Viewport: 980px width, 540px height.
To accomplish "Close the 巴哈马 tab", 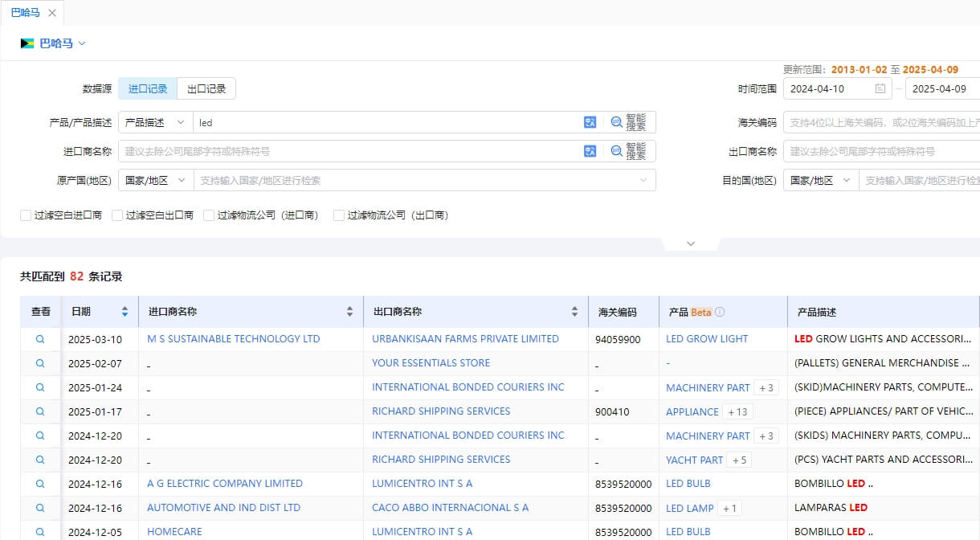I will tap(52, 13).
